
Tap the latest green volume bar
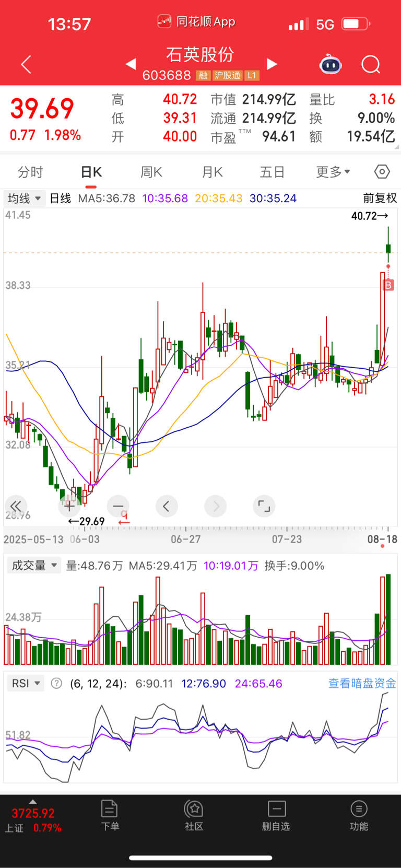click(x=388, y=619)
